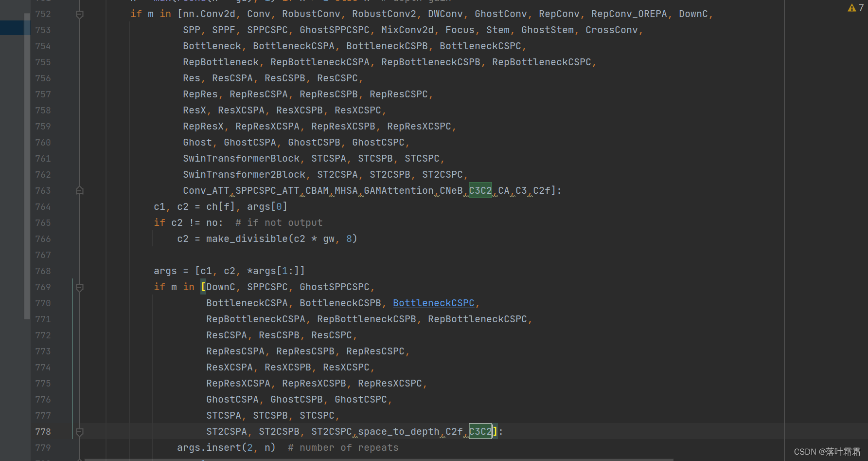Image resolution: width=868 pixels, height=461 pixels.
Task: Click the GAMAttention identifier on line 763
Action: [x=398, y=190]
